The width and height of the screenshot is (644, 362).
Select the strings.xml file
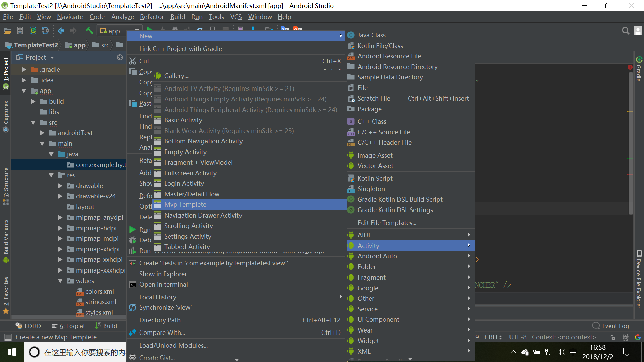[x=100, y=302]
